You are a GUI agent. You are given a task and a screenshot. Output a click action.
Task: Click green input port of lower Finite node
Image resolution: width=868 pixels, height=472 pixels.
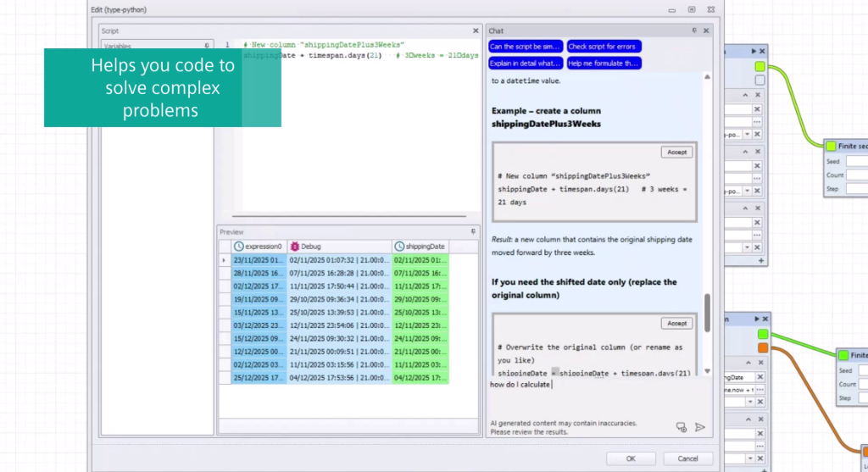tap(843, 355)
